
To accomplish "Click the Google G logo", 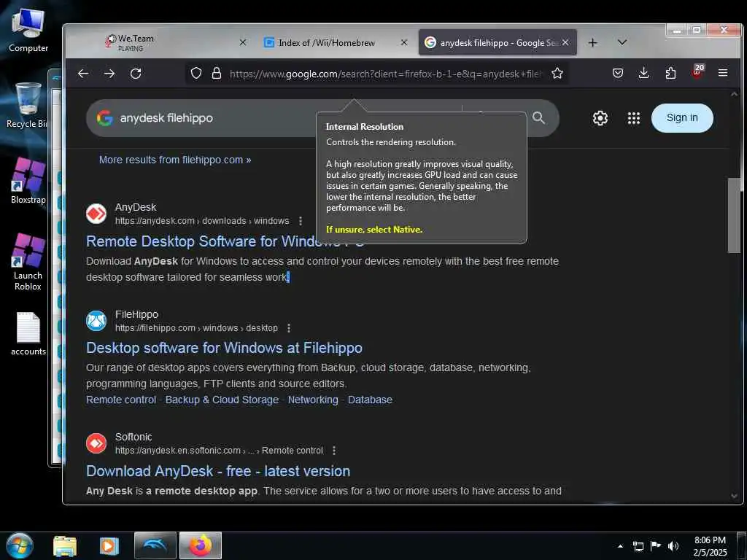I will coord(105,117).
